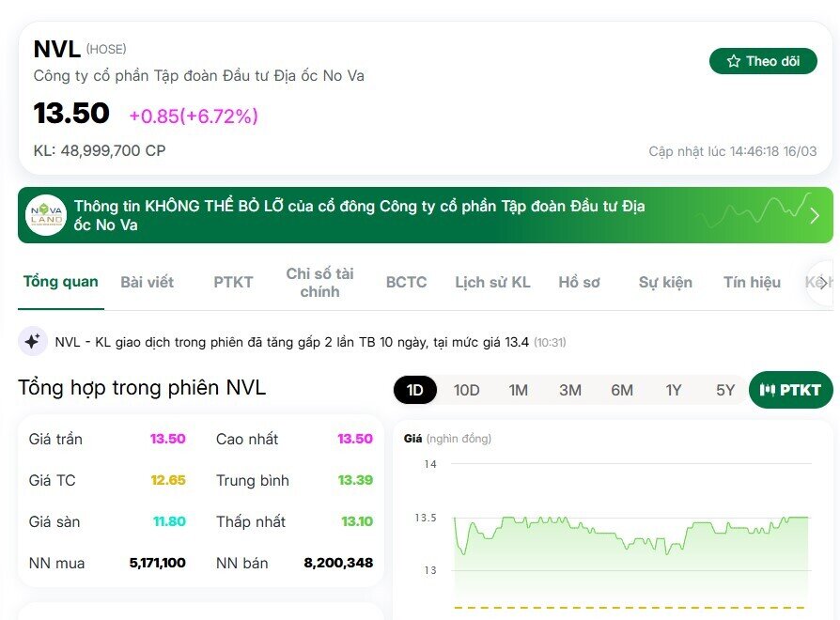
Task: Click the right arrow in the green banner
Action: pyautogui.click(x=816, y=215)
